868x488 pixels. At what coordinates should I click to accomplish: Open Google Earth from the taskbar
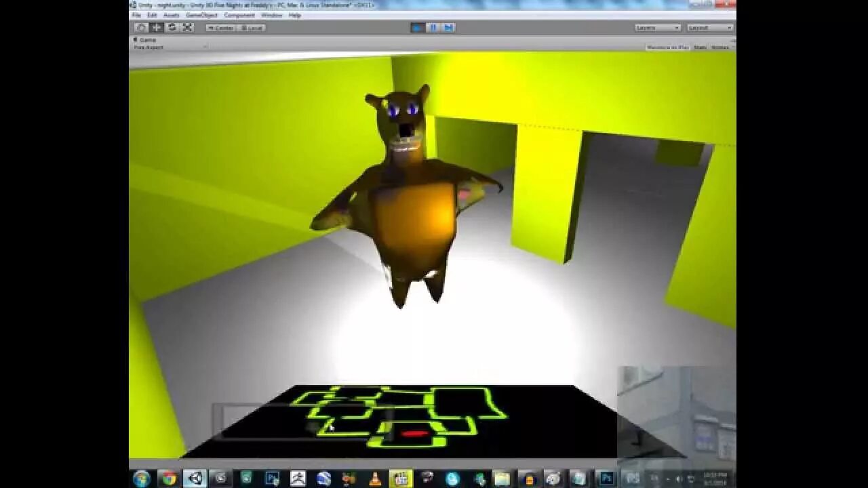click(323, 479)
